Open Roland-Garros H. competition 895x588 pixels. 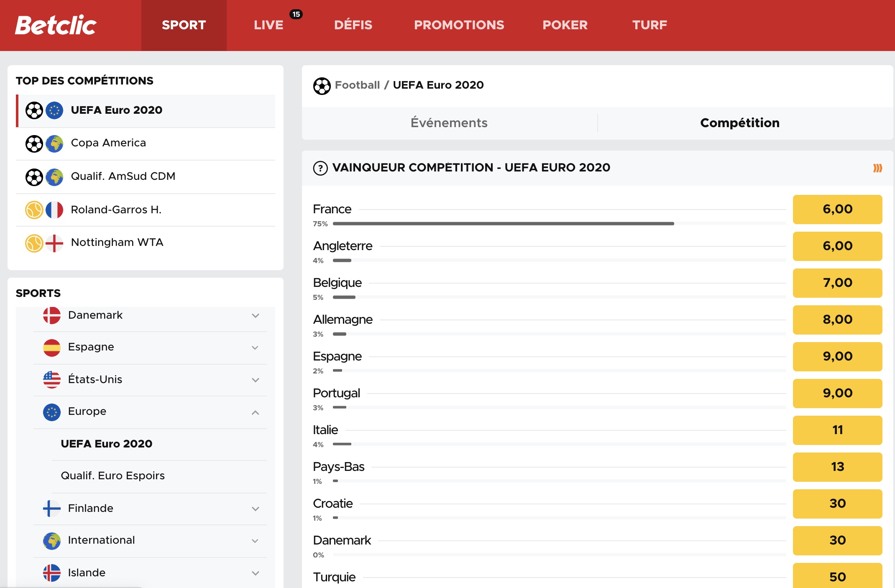point(146,210)
